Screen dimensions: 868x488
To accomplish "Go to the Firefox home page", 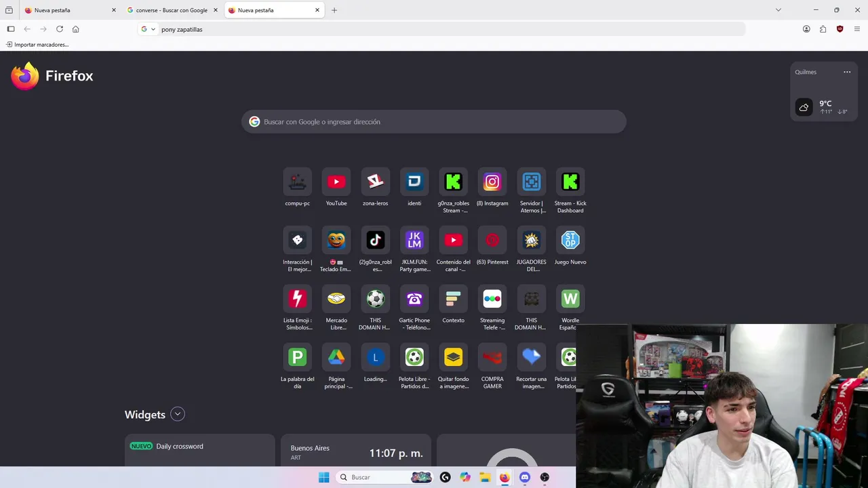I will pyautogui.click(x=76, y=29).
